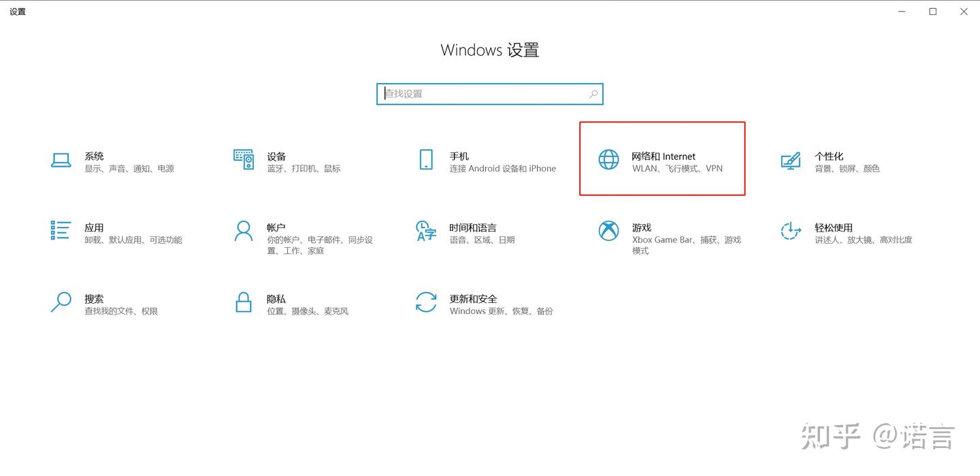The image size is (980, 476).
Task: Click inside the 查找设置 search field
Action: pyautogui.click(x=483, y=94)
